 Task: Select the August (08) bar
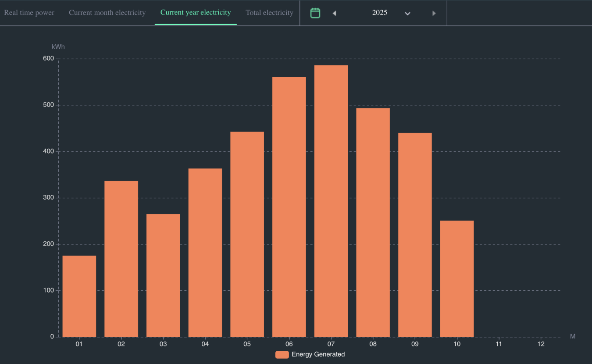[x=373, y=222]
